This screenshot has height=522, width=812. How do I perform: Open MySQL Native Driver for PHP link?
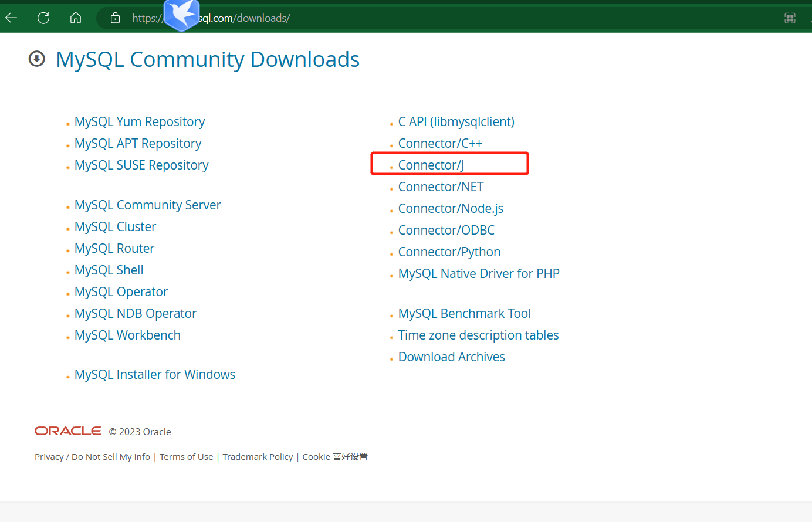point(479,274)
